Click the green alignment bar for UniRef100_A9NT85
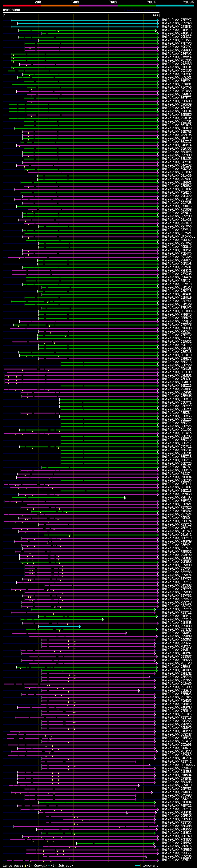The width and height of the screenshot is (197, 868). point(69,497)
